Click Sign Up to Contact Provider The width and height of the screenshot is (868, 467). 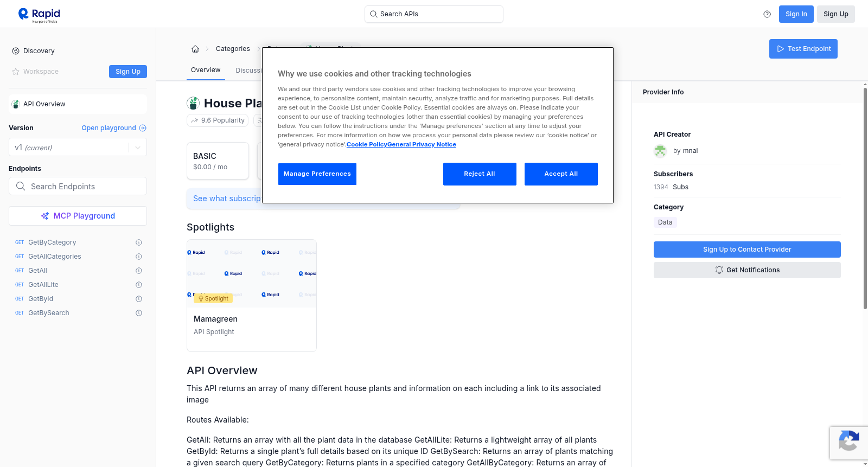[x=747, y=250]
